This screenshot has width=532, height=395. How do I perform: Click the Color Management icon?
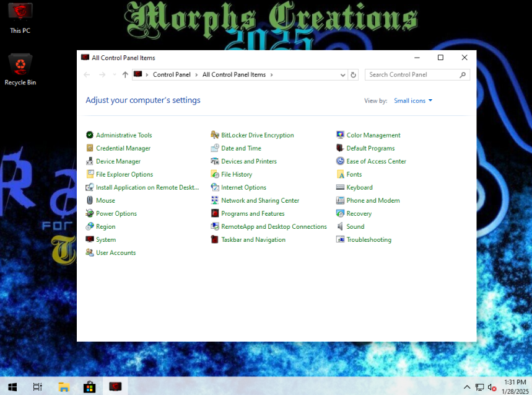[340, 135]
